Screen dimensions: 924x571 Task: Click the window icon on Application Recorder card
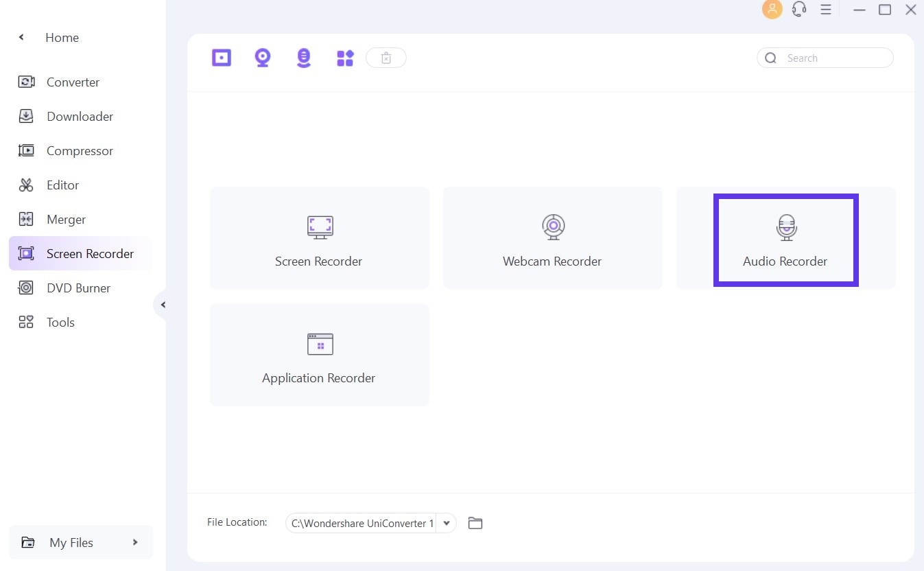(x=320, y=344)
